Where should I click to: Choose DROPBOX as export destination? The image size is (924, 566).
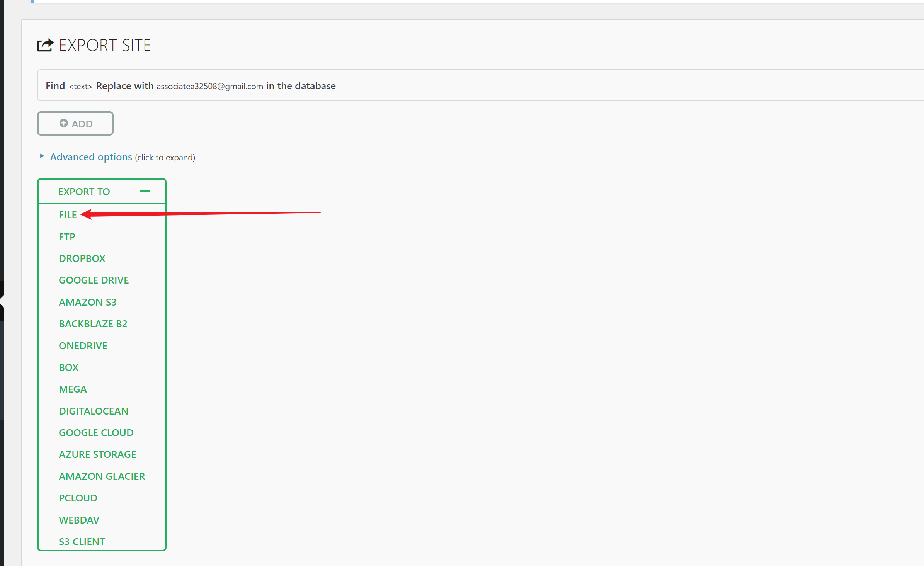coord(82,258)
